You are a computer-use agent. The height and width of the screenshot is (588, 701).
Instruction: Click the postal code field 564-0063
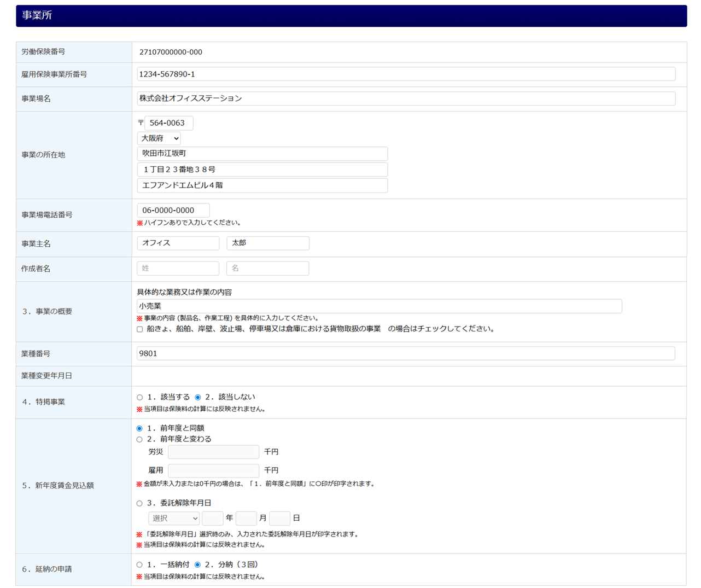point(168,123)
